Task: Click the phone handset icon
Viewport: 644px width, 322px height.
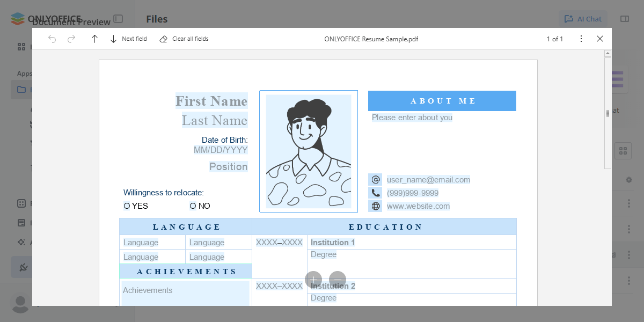Action: tap(375, 193)
